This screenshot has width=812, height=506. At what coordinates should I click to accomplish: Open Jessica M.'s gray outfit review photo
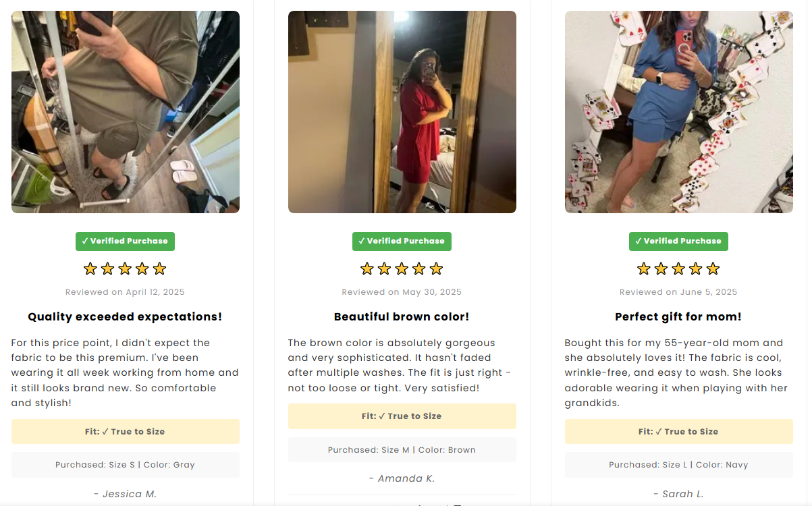click(x=126, y=112)
